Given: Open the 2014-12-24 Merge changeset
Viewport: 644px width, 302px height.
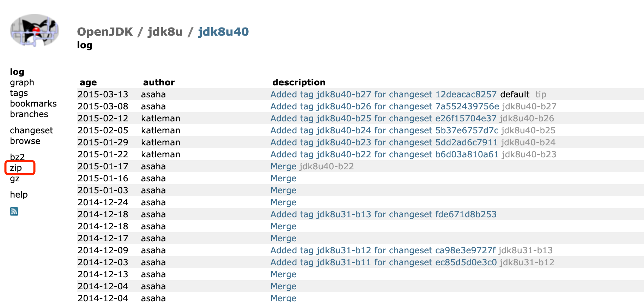Looking at the screenshot, I should click(x=283, y=203).
